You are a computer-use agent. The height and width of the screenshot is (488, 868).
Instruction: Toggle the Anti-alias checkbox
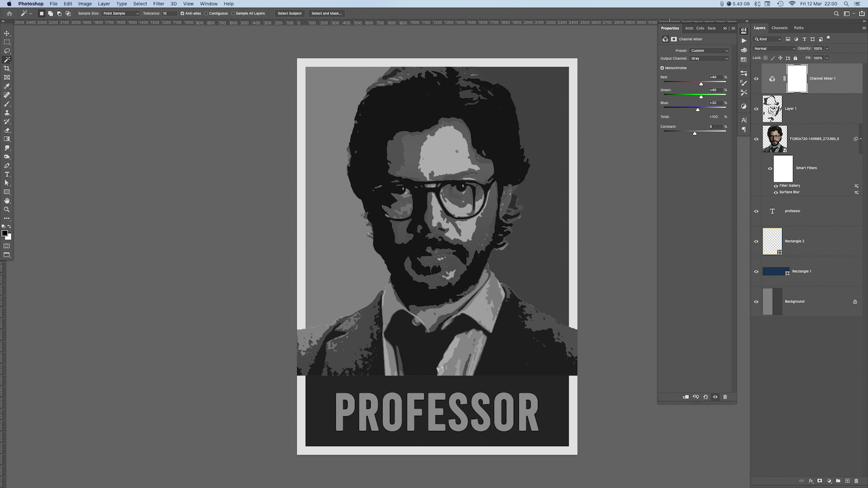[x=182, y=13]
